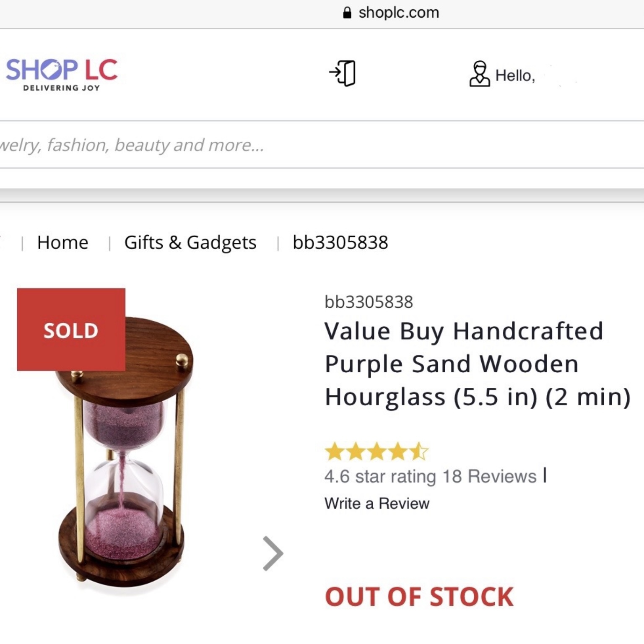Screen dimensions: 644x644
Task: Open Gifts & Gadgets breadcrumb category
Action: (x=190, y=242)
